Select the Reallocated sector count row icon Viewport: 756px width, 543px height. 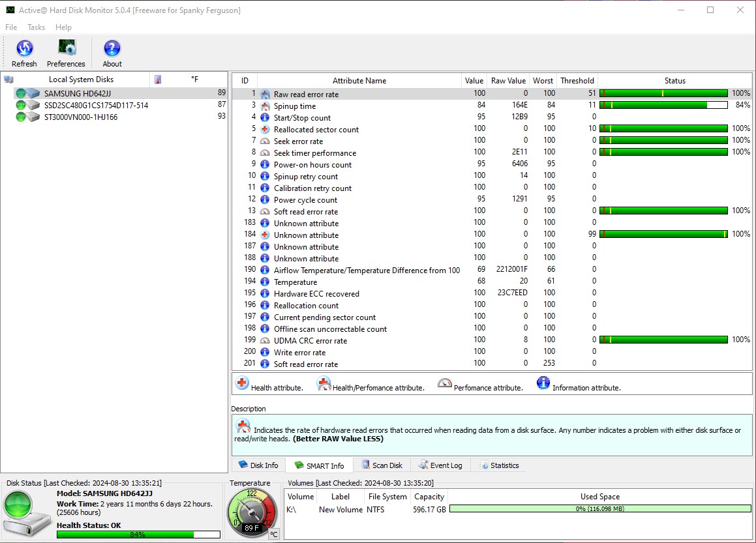click(265, 129)
